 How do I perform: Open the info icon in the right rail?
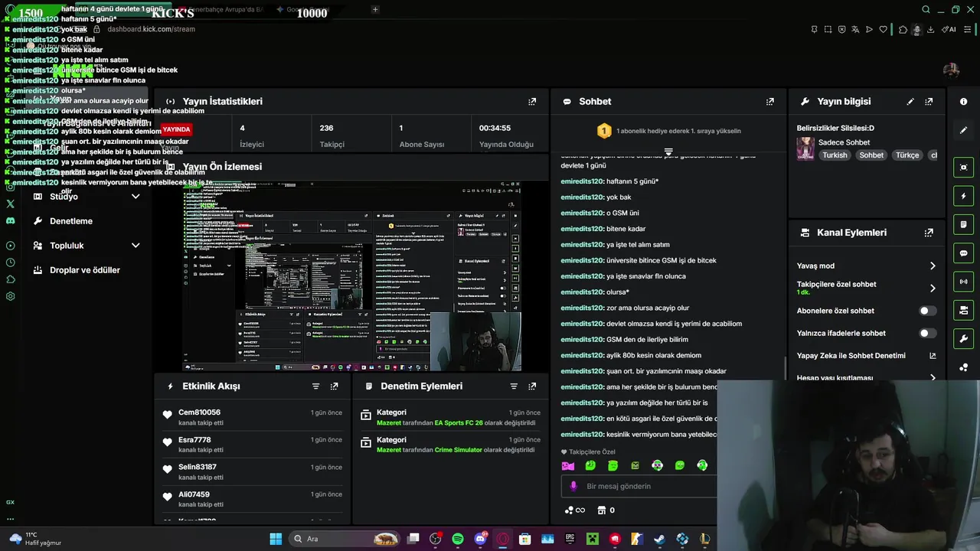click(963, 101)
